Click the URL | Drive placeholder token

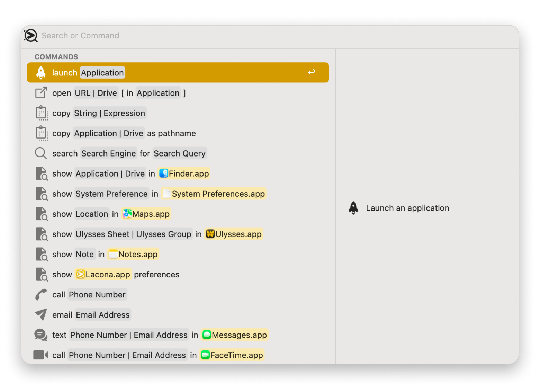(x=96, y=93)
